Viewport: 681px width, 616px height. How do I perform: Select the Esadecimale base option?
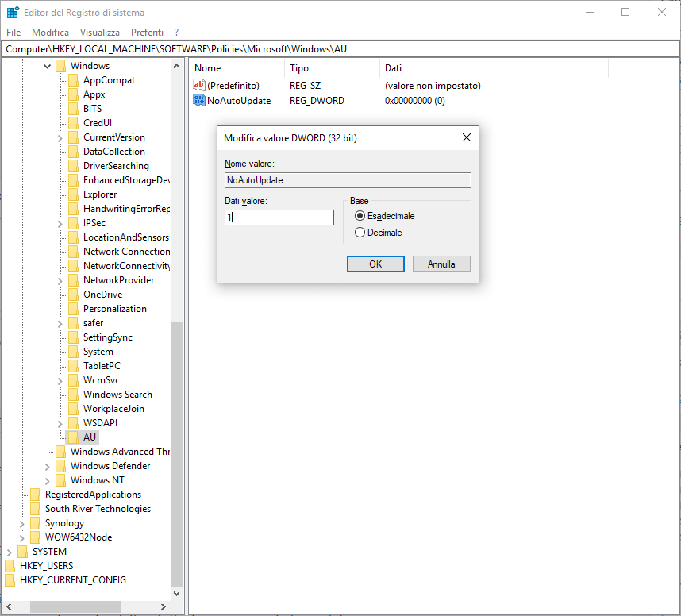385,216
